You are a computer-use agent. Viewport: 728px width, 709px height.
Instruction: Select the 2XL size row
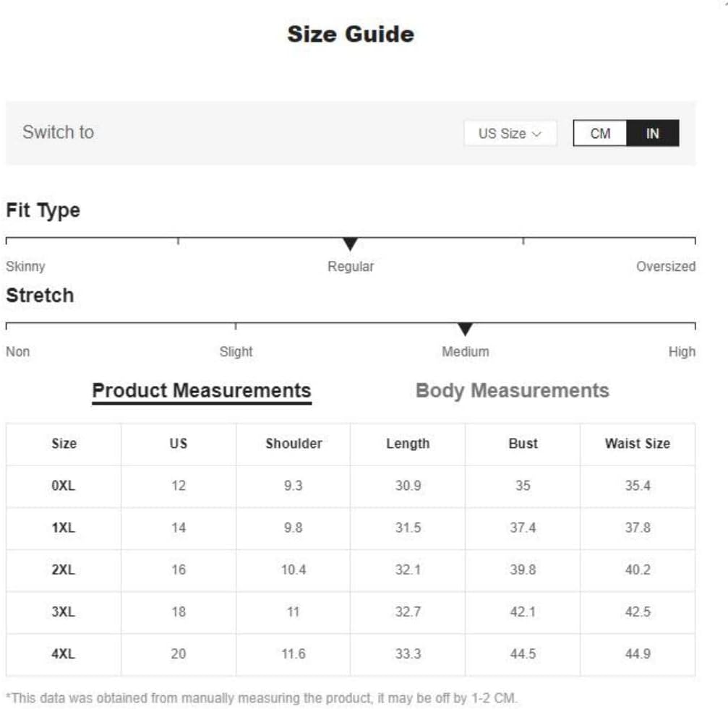point(351,570)
